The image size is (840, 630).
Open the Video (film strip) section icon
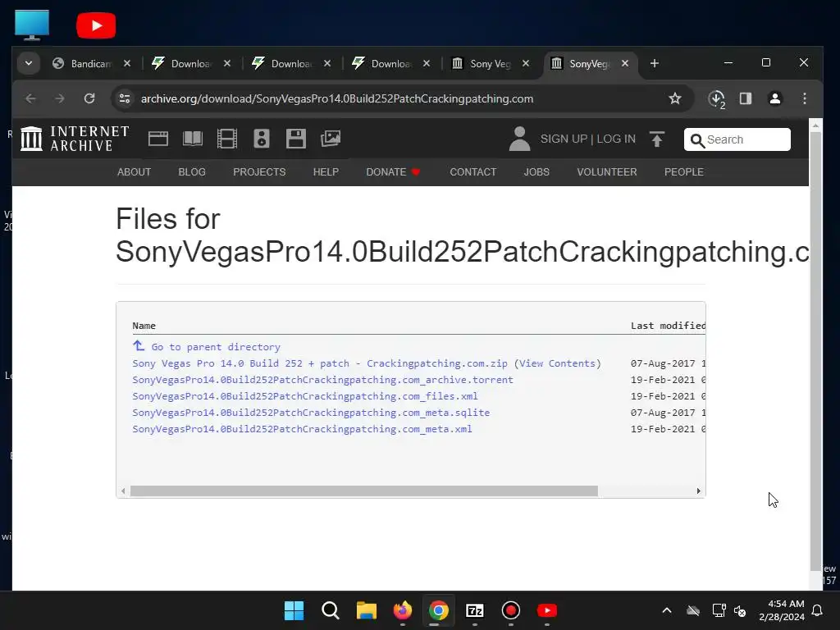pos(227,139)
